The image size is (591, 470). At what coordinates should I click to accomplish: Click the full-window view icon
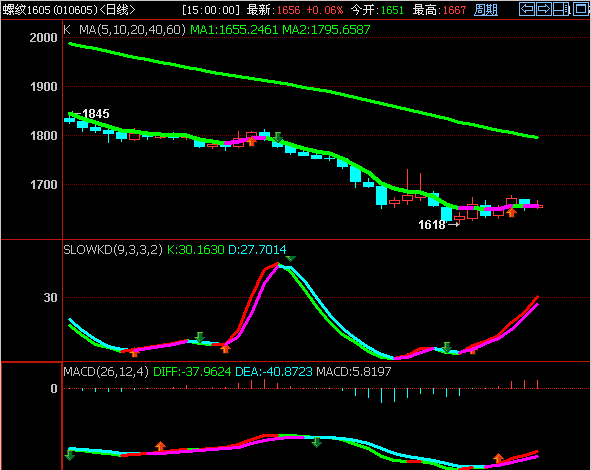tap(581, 9)
